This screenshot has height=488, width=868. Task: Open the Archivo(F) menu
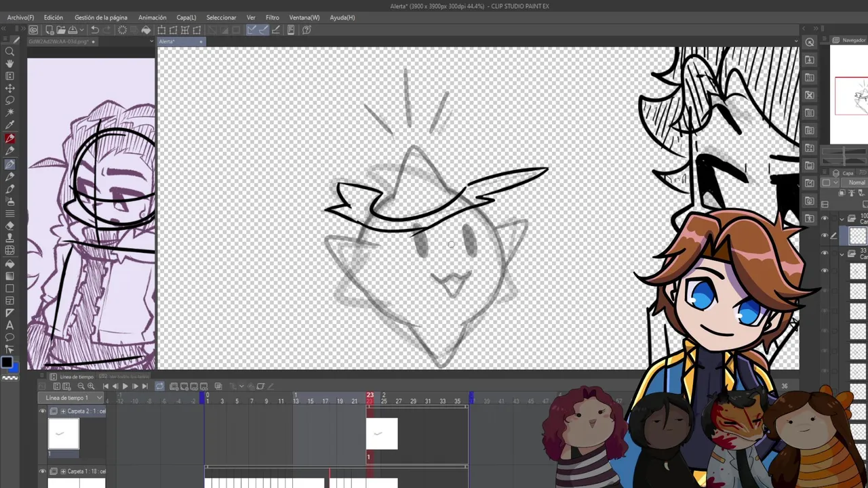pos(20,18)
